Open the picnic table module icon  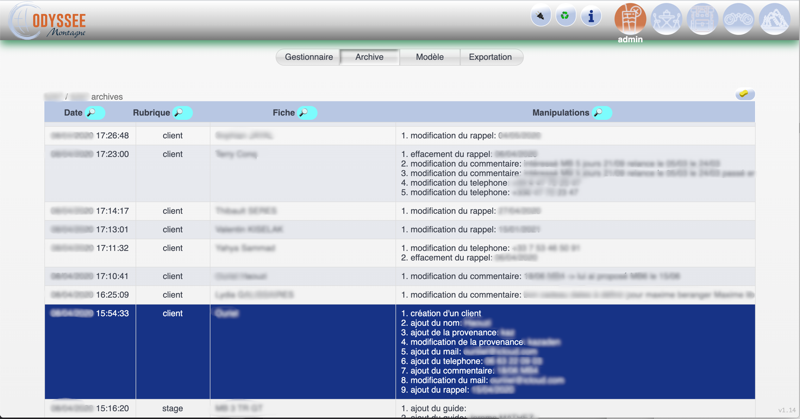(667, 19)
